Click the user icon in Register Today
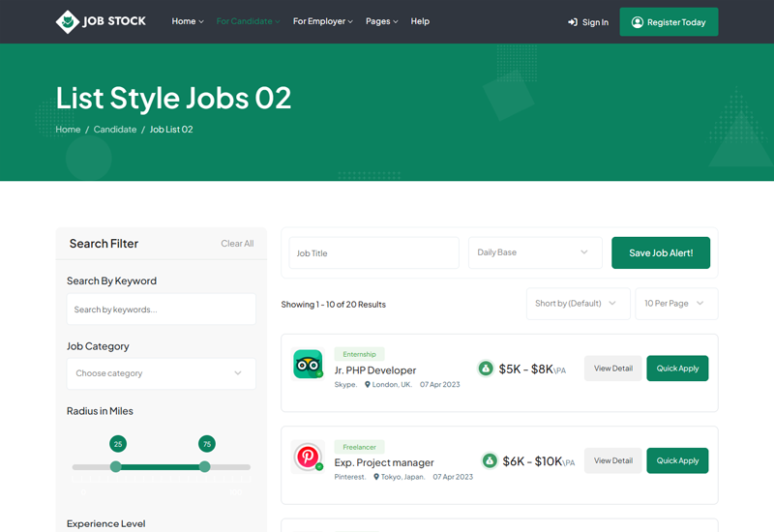The width and height of the screenshot is (774, 532). coord(638,22)
